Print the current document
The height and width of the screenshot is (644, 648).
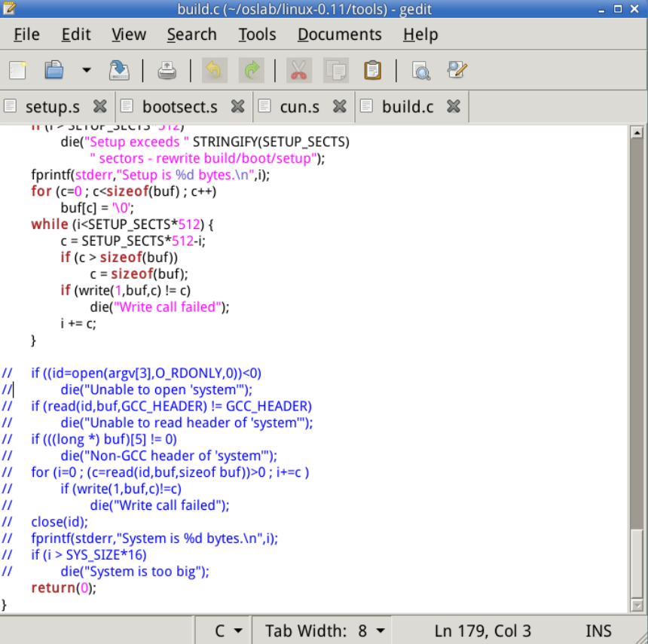click(x=167, y=69)
